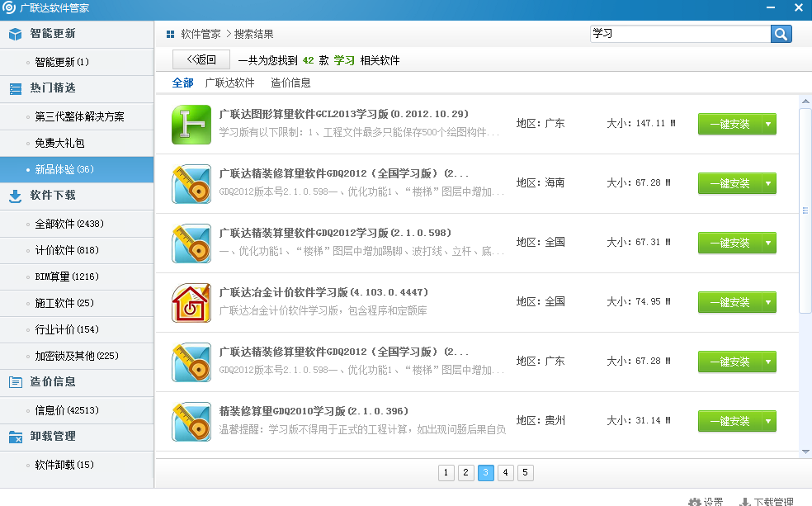
Task: Click the house icon for 冶金计价软件
Action: pyautogui.click(x=191, y=303)
